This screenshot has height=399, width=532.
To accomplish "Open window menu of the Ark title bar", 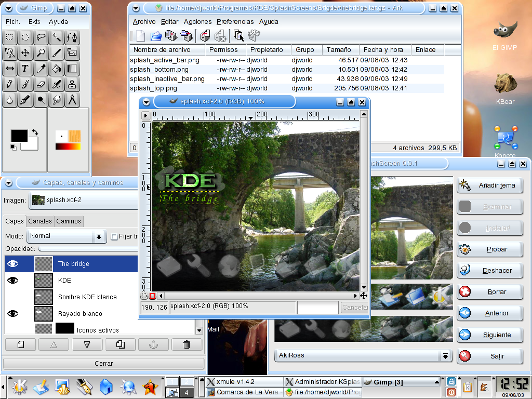I will [x=136, y=8].
